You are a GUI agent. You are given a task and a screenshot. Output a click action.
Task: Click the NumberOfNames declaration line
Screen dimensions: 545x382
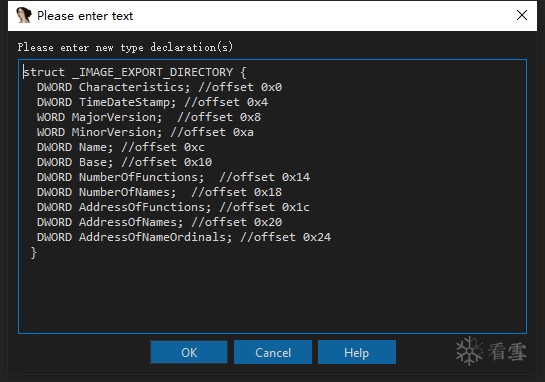click(x=160, y=192)
